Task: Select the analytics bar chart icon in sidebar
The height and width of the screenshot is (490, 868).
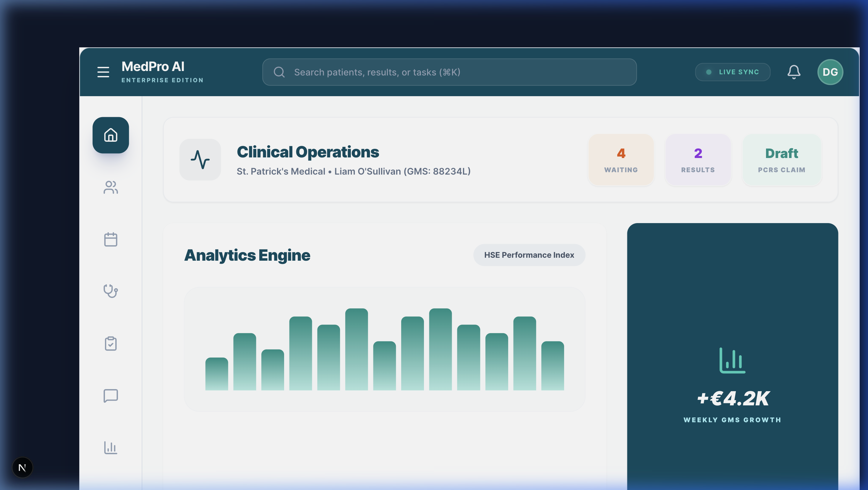Action: coord(111,447)
